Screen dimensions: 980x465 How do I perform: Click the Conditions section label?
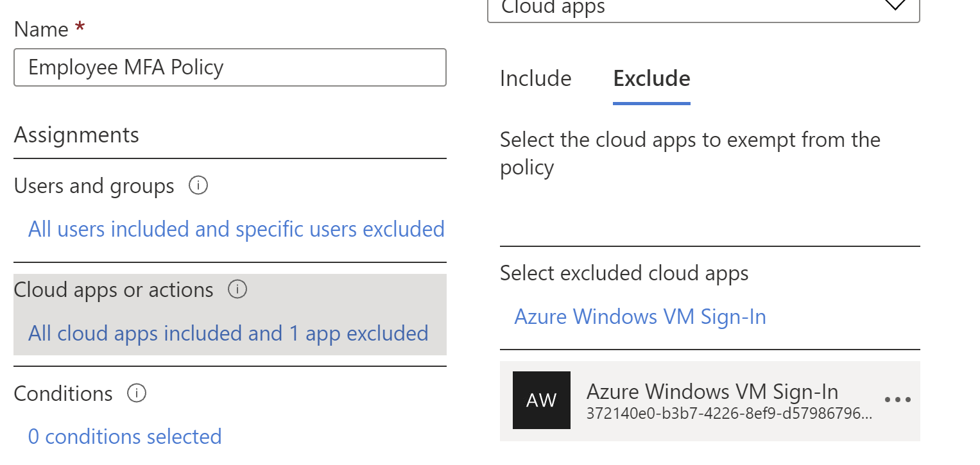click(x=63, y=393)
